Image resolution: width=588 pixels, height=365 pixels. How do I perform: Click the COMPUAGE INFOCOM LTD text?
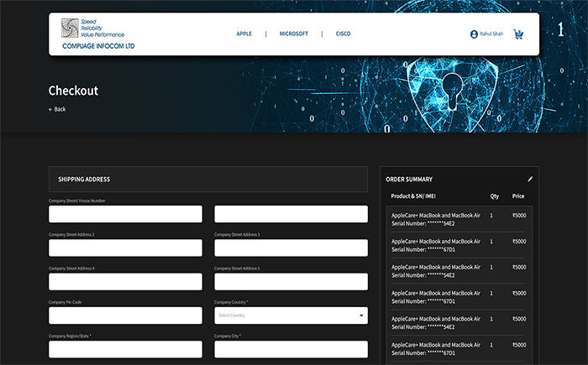pos(98,46)
